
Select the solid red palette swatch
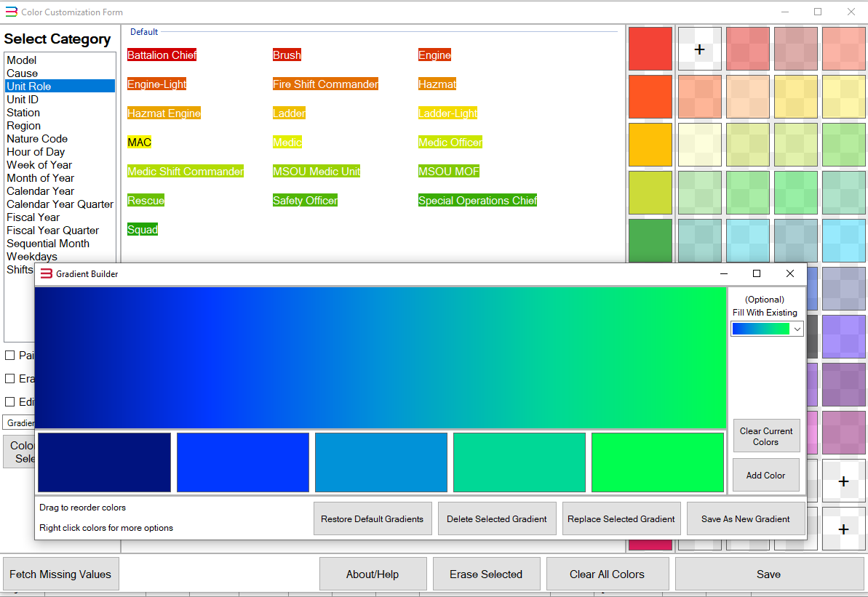pyautogui.click(x=650, y=49)
